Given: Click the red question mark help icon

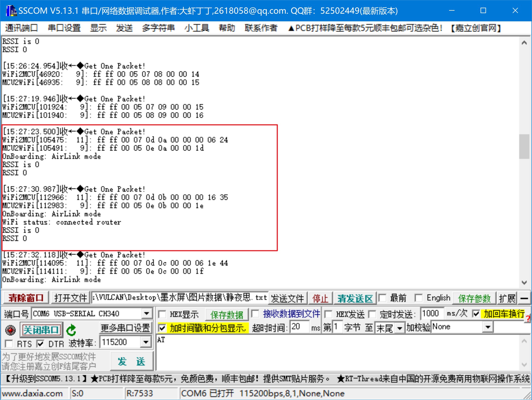Looking at the screenshot, I should [528, 318].
